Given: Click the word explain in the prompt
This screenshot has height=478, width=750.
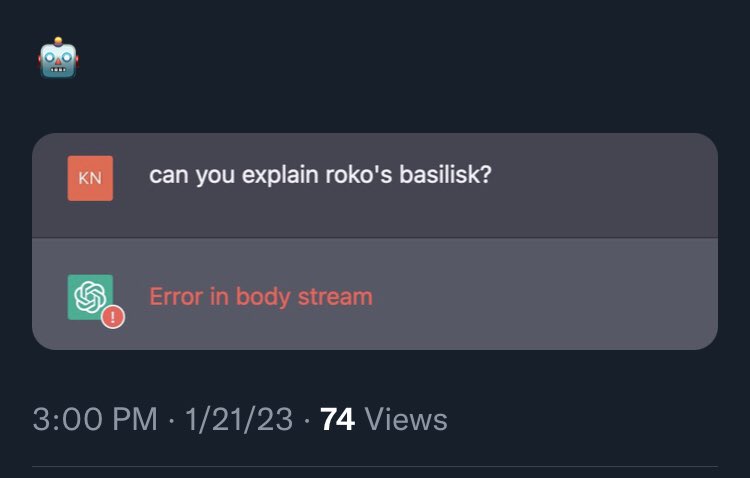Looking at the screenshot, I should point(280,176).
